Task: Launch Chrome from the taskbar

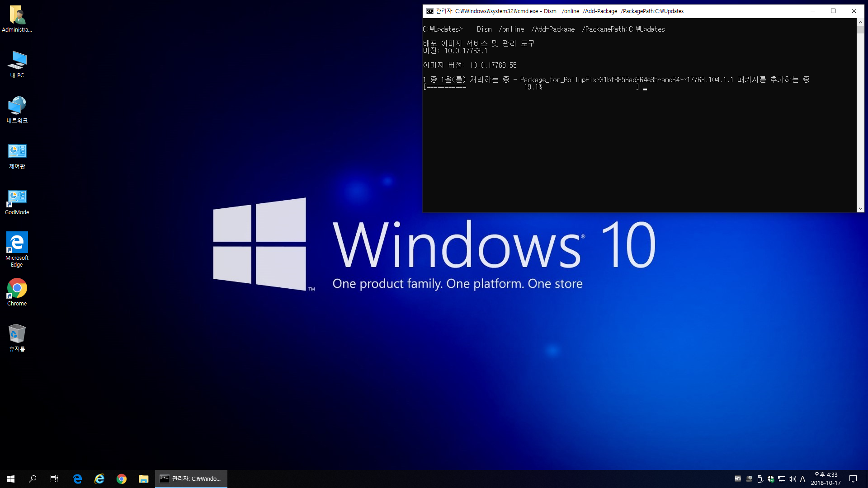Action: (121, 479)
